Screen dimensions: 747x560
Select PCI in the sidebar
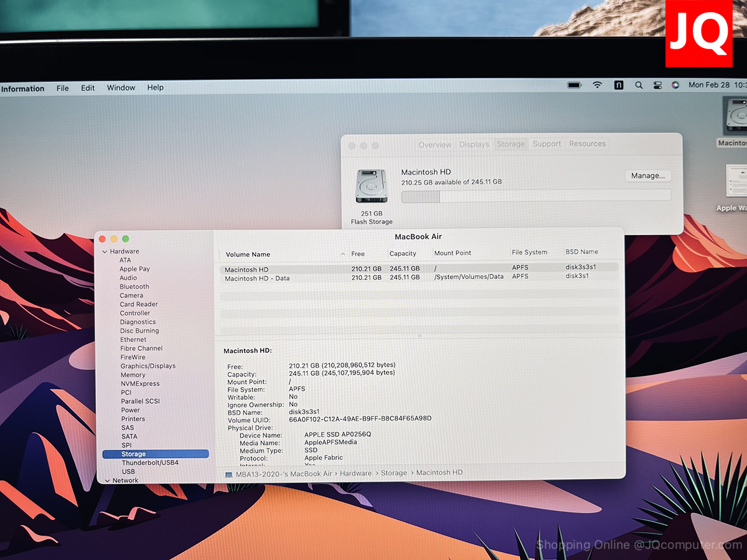126,393
